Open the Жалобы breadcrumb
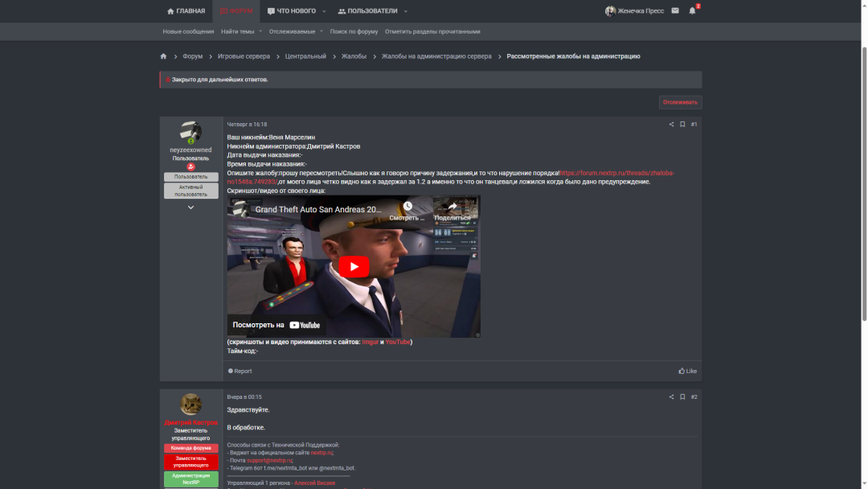 [x=354, y=56]
